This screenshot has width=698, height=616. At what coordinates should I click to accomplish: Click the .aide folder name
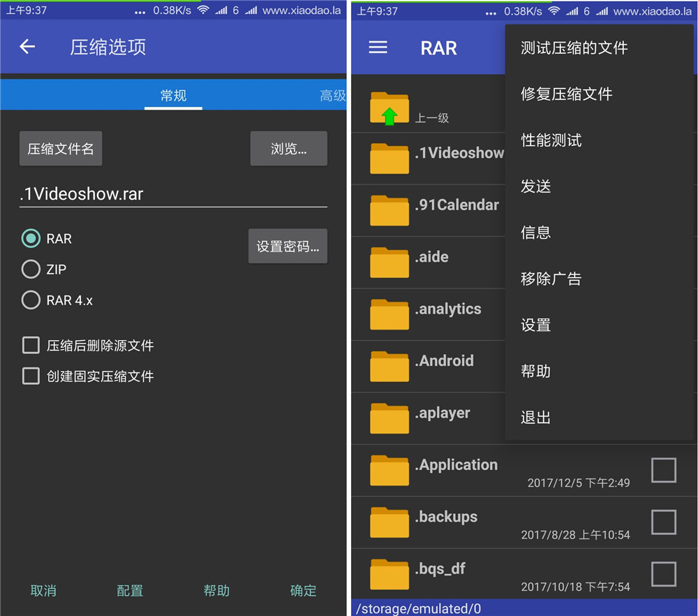pyautogui.click(x=431, y=257)
